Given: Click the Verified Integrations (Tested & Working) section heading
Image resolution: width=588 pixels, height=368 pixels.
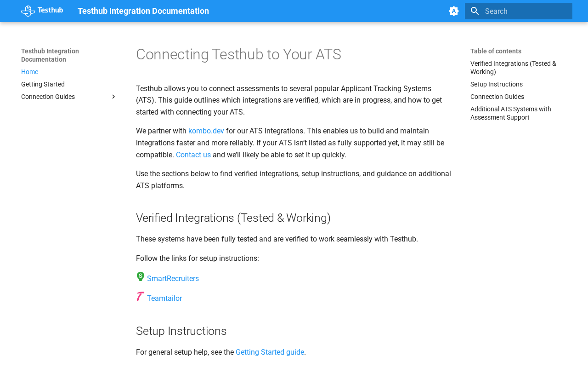Looking at the screenshot, I should pos(233,218).
